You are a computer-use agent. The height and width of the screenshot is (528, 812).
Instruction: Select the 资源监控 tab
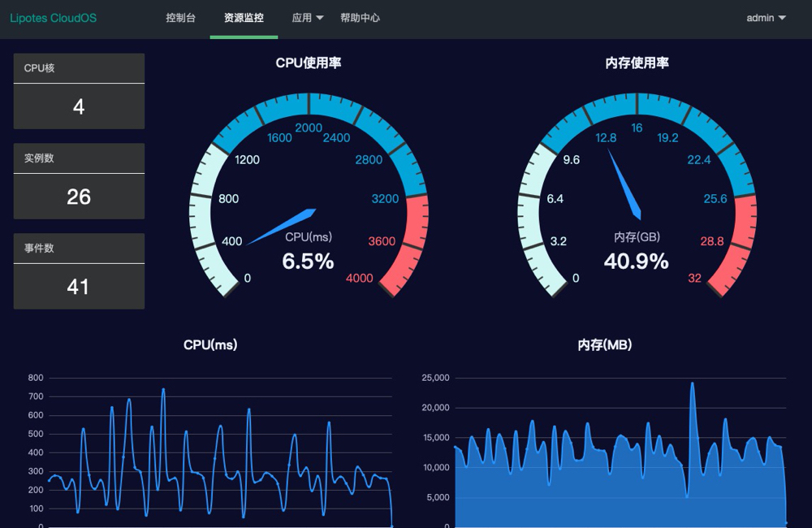pyautogui.click(x=244, y=18)
